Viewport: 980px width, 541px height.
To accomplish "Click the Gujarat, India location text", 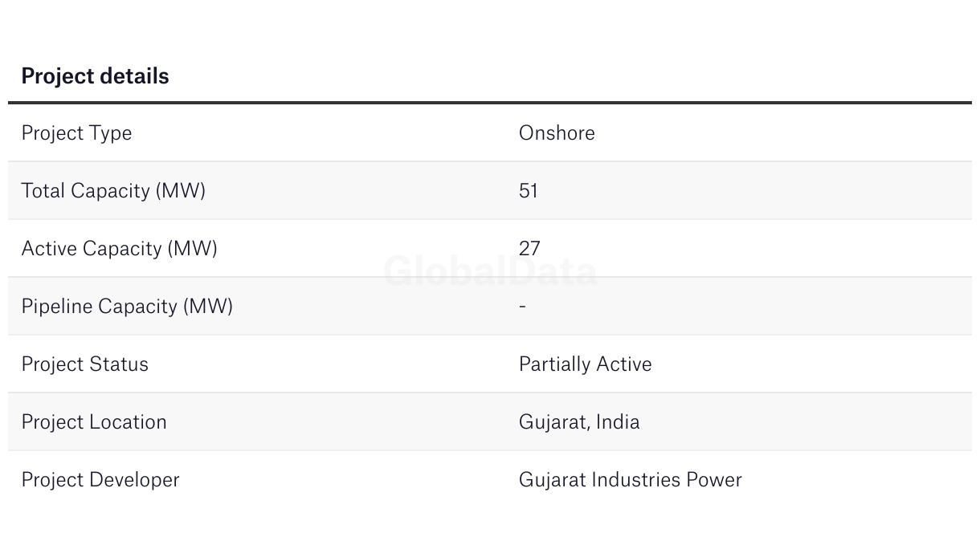I will 579,422.
